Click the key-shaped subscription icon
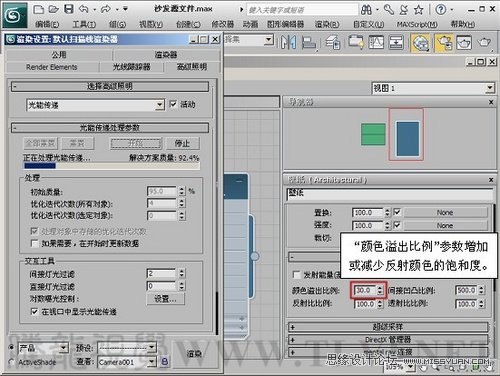This screenshot has width=500, height=376. click(x=389, y=9)
